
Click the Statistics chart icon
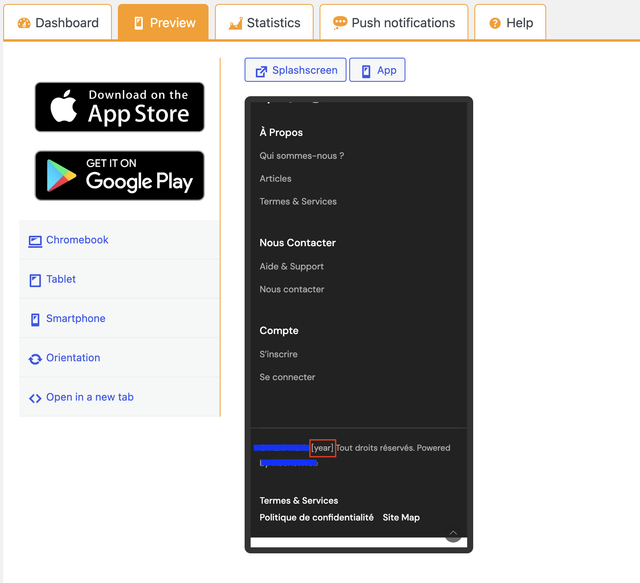point(236,23)
